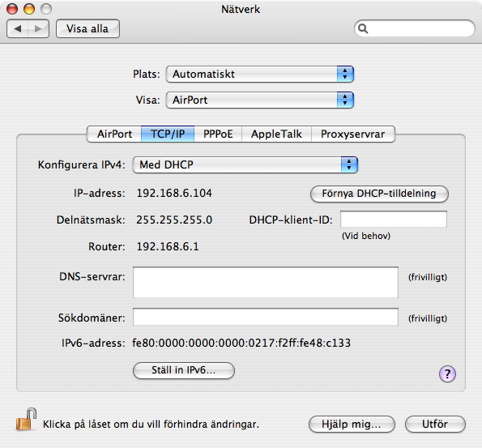Click the red close window button
Screen dimensions: 482x448
coord(12,9)
